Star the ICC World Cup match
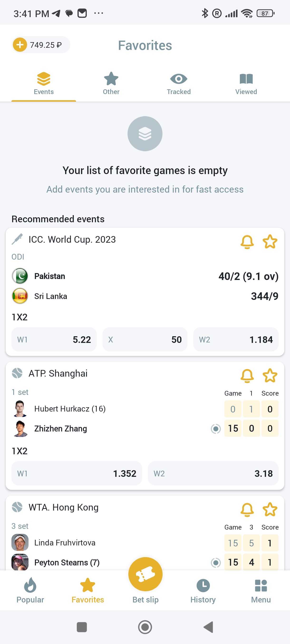Viewport: 290px width, 644px height. tap(270, 242)
